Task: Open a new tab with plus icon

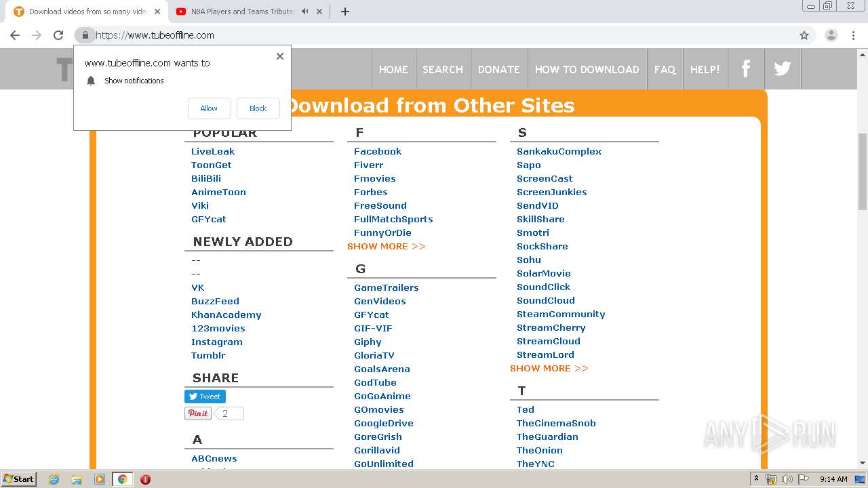Action: pos(344,12)
